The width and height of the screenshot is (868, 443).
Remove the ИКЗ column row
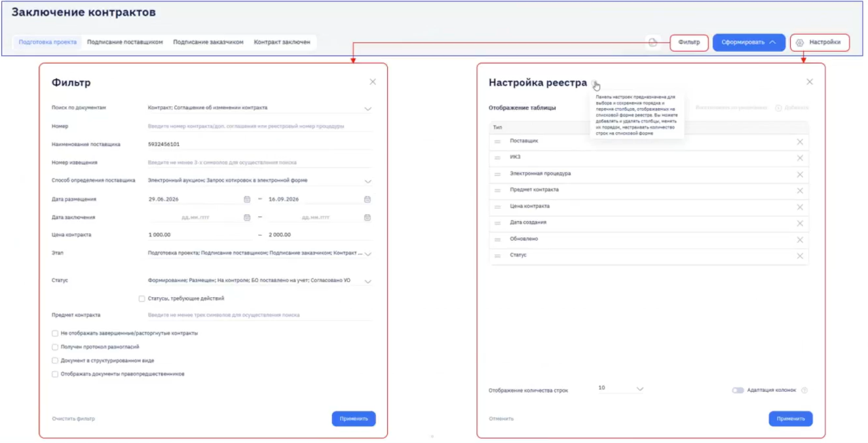pyautogui.click(x=800, y=158)
